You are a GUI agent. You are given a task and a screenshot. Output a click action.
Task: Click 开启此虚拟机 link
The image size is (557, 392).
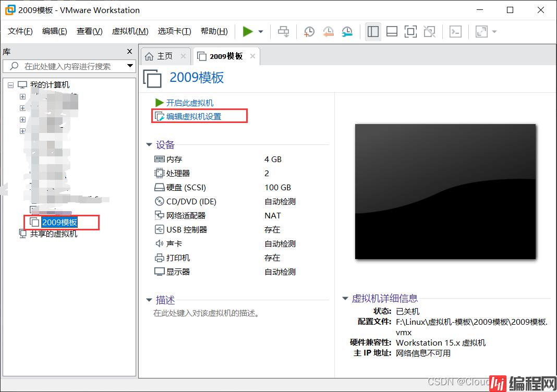189,103
